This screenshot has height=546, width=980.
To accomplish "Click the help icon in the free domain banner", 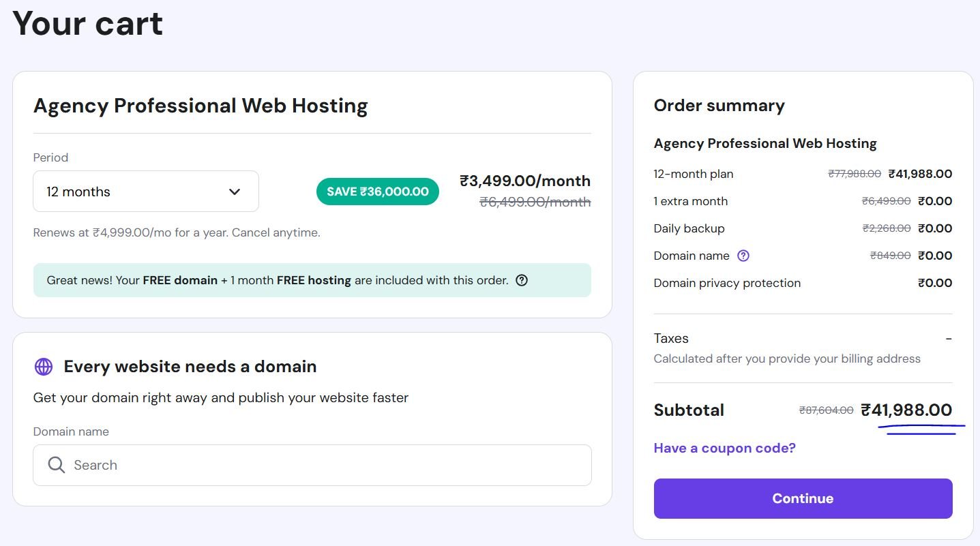I will click(x=522, y=280).
